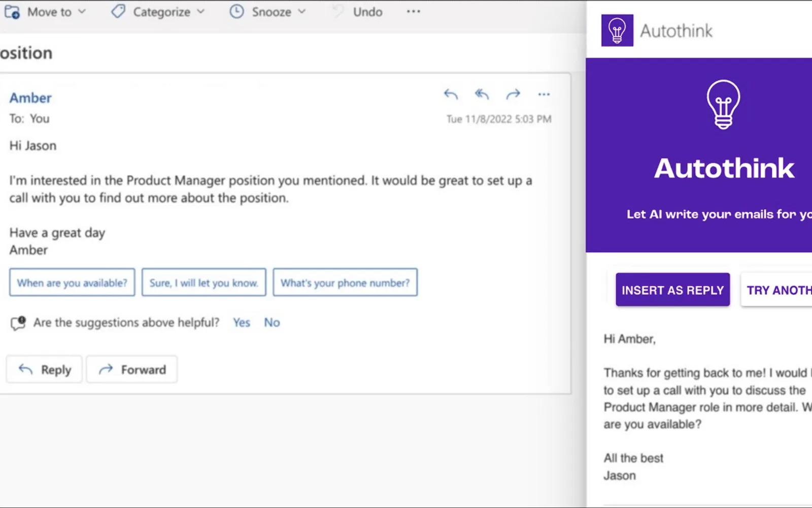812x508 pixels.
Task: Click the suggestions feedback chat icon
Action: [x=18, y=323]
